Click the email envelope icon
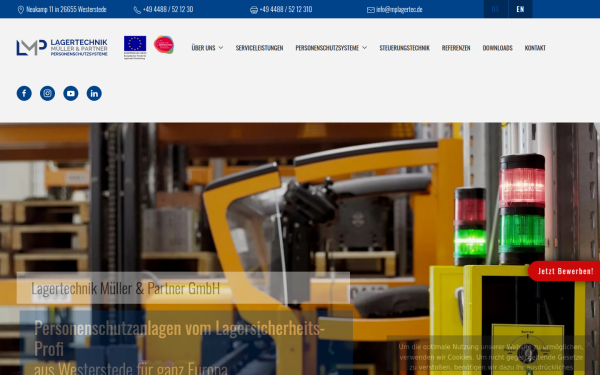 pyautogui.click(x=370, y=10)
